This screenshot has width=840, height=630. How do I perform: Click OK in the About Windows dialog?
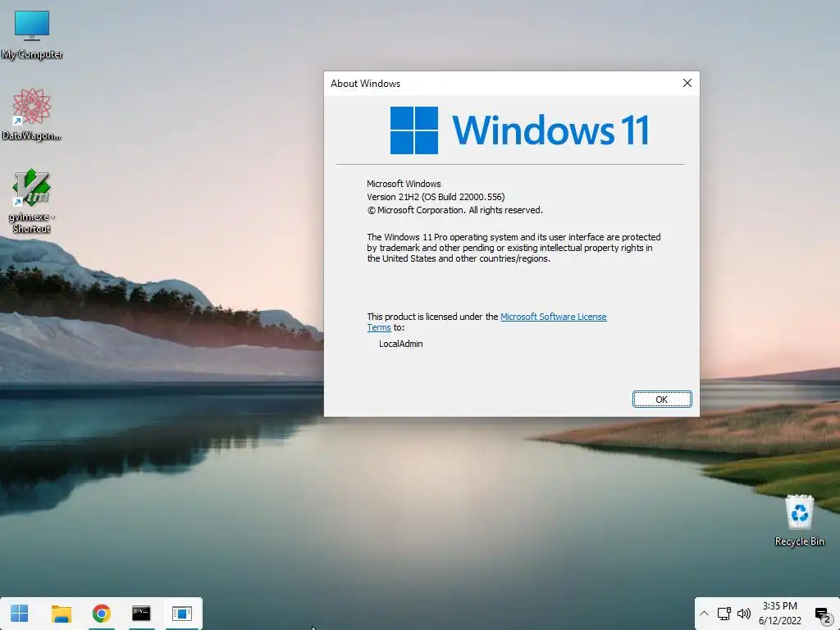pos(662,399)
